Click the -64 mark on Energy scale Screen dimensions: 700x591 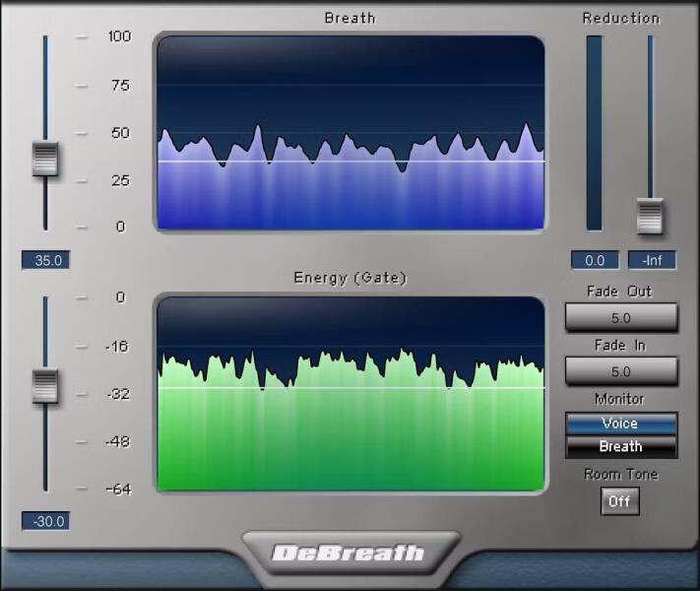118,489
